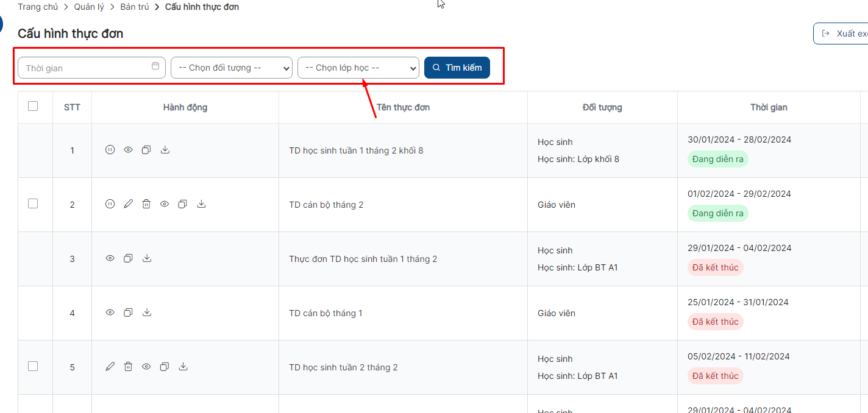
Task: Tick the select-all checkbox in table header
Action: [33, 106]
